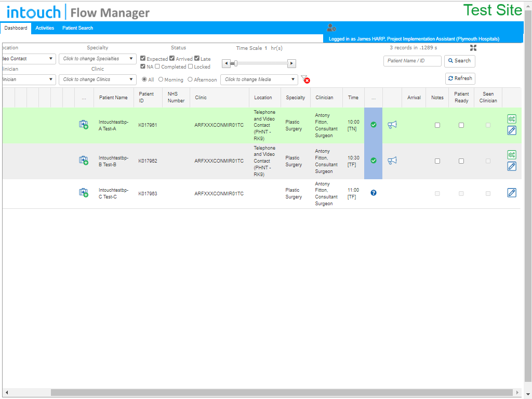Open the Patient Search tab
The width and height of the screenshot is (532, 399).
pos(78,28)
